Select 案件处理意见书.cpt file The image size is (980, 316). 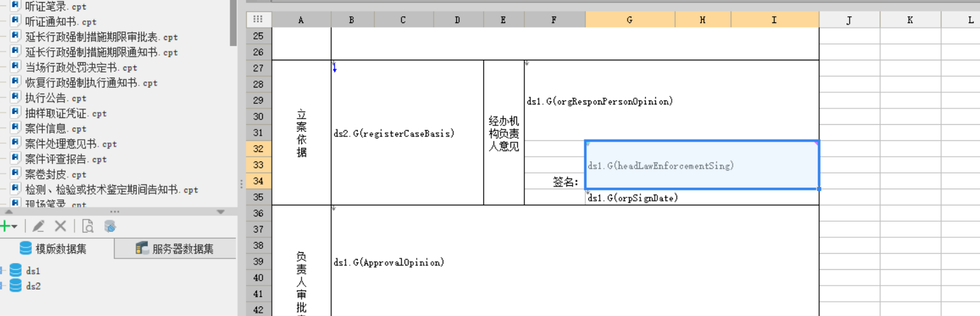(71, 144)
